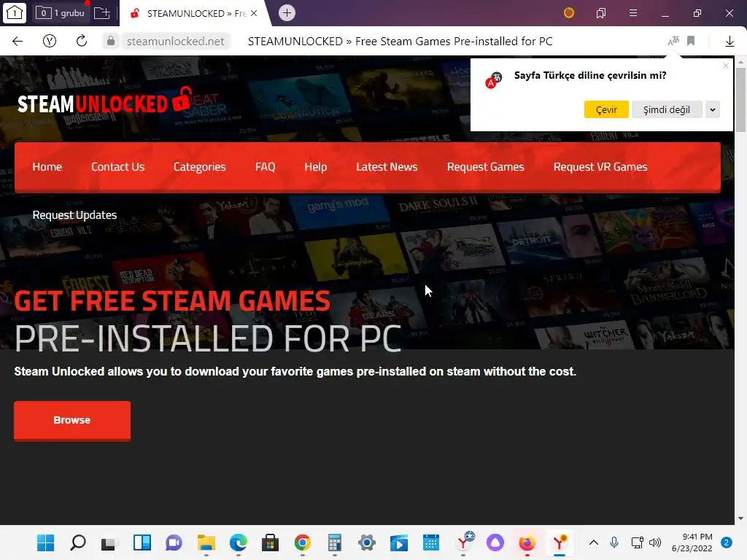747x560 pixels.
Task: Open the tab group counter '1 grubu'
Action: point(61,13)
